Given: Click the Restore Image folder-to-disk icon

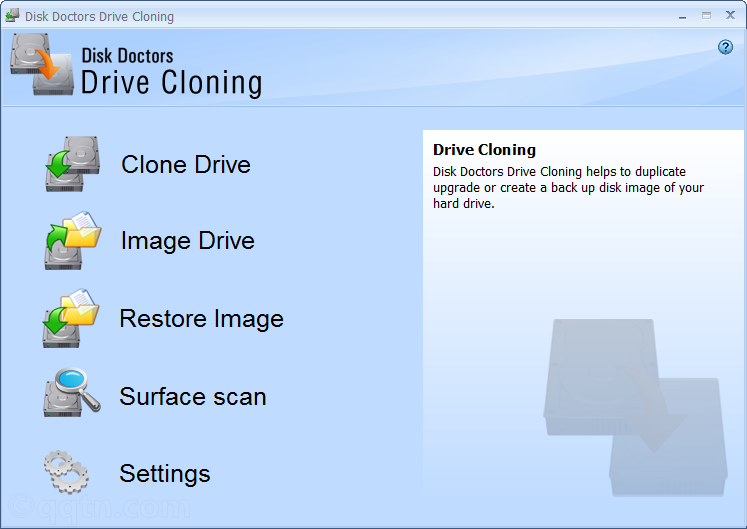Looking at the screenshot, I should [71, 318].
